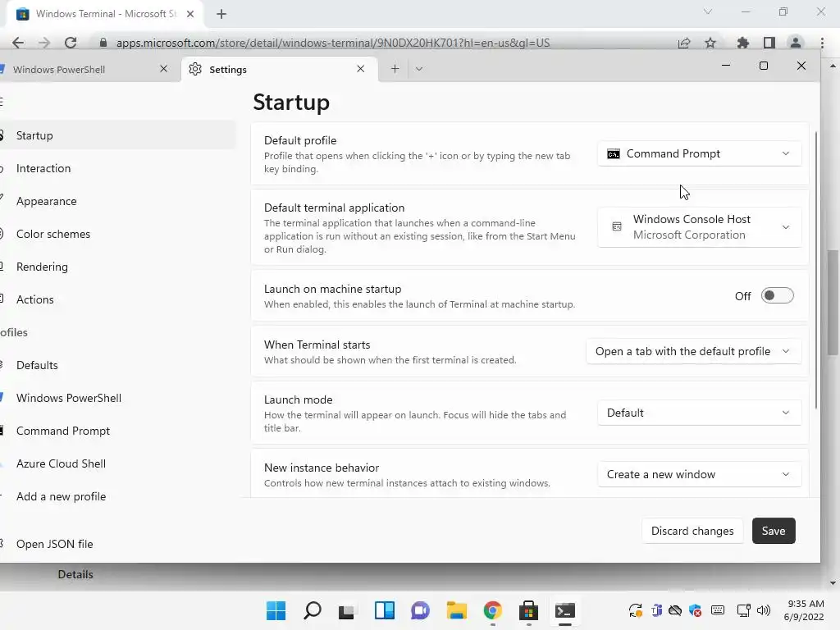This screenshot has height=630, width=840.
Task: Open the Launch mode dropdown
Action: 699,413
